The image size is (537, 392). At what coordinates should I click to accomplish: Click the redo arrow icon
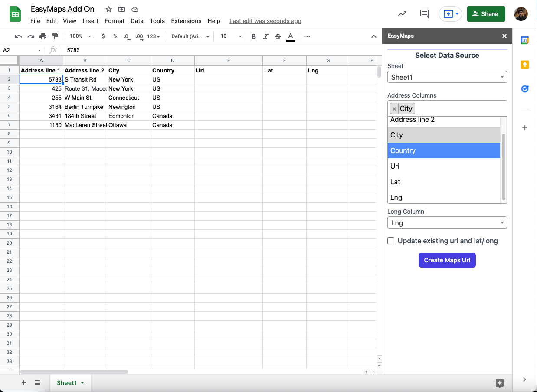31,36
